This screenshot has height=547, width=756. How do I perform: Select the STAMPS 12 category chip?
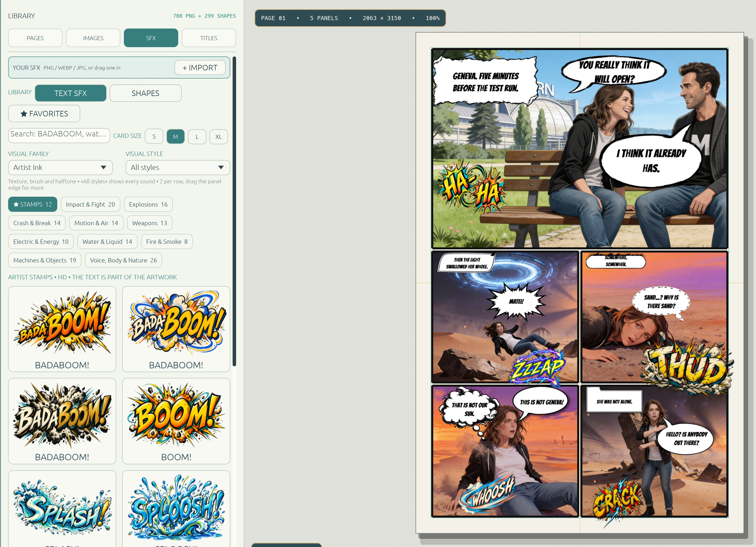[x=33, y=205]
